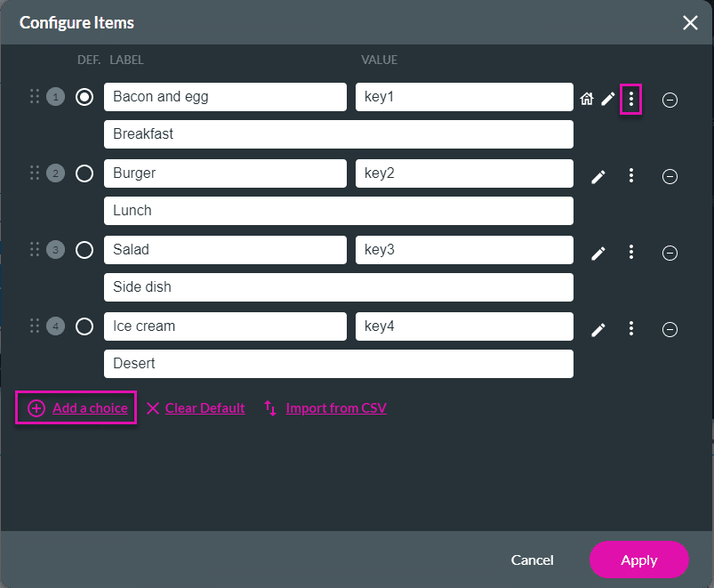Click the pencil icon on the Burger row
Viewport: 714px width, 588px height.
pos(598,175)
